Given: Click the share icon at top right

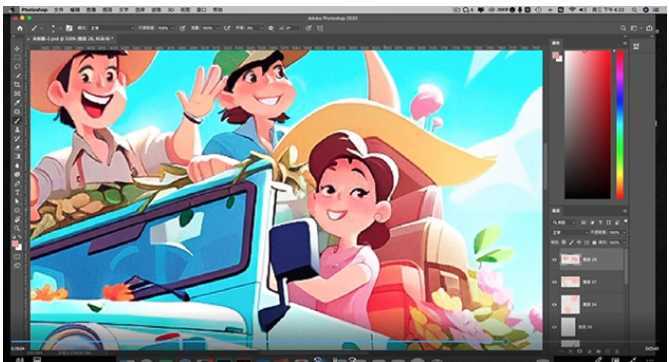Looking at the screenshot, I should (x=649, y=28).
